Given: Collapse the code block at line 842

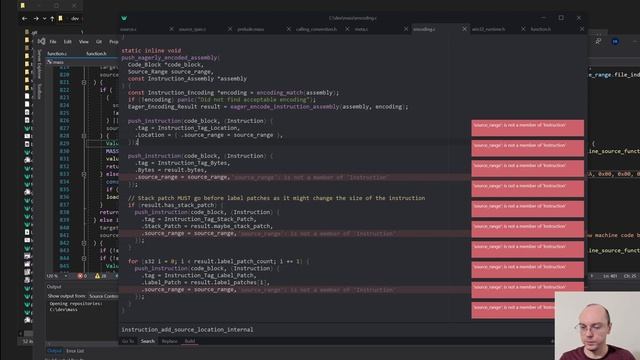Looking at the screenshot, I should 84,243.
